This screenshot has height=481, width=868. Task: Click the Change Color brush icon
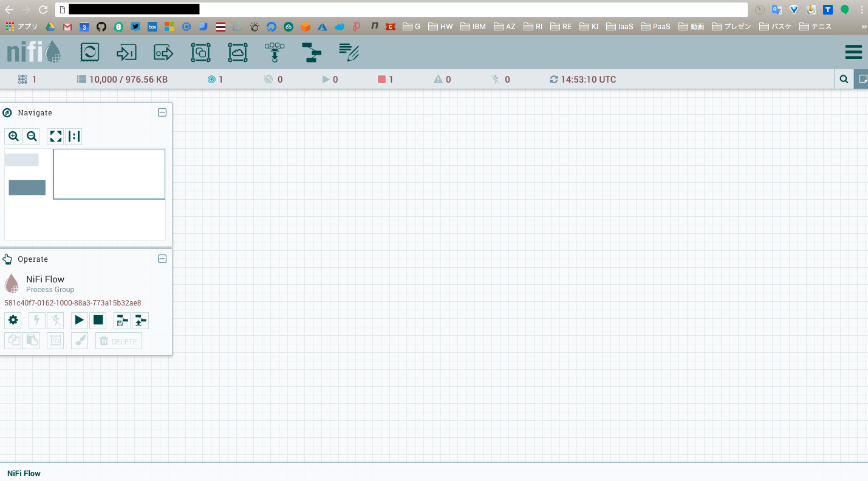[x=80, y=341]
